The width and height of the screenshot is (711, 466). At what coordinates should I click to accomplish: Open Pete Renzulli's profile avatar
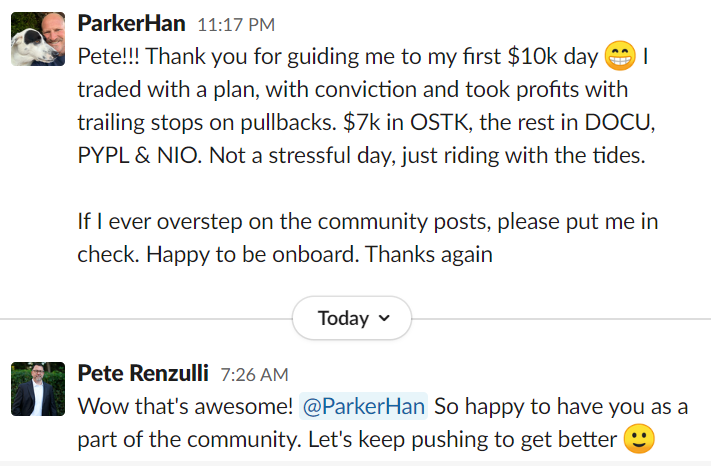pyautogui.click(x=38, y=389)
